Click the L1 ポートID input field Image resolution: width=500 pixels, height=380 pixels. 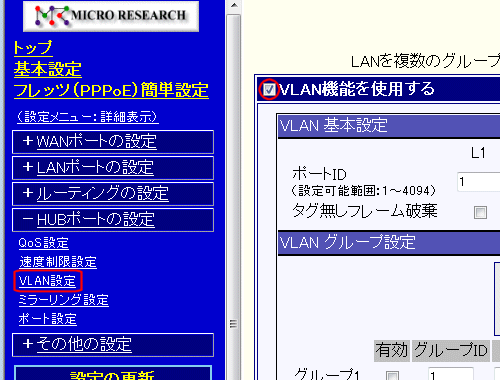point(479,182)
